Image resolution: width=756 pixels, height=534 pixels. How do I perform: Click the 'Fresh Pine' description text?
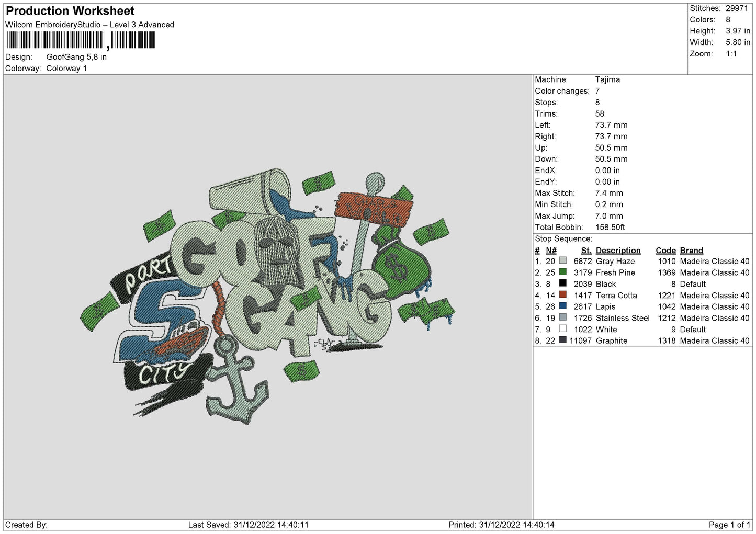coord(615,272)
